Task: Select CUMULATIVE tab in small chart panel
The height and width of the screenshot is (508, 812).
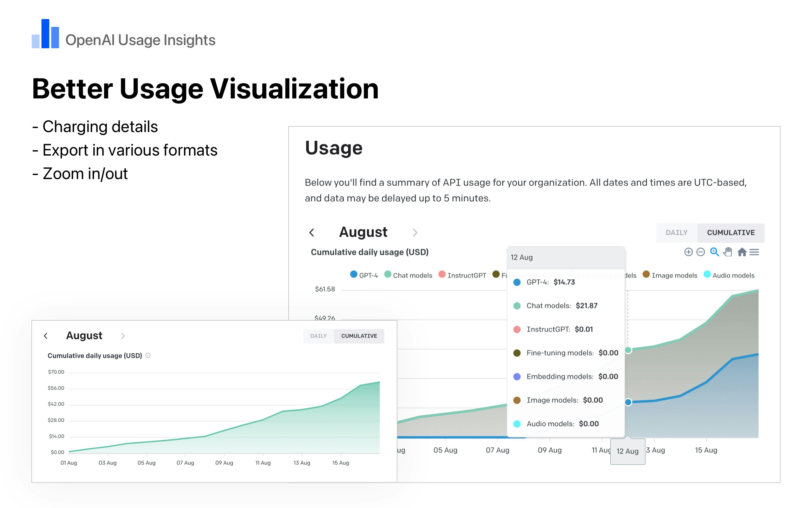Action: coord(359,336)
